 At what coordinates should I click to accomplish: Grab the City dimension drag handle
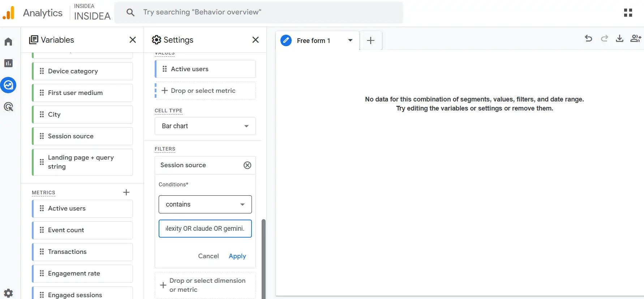tap(42, 114)
